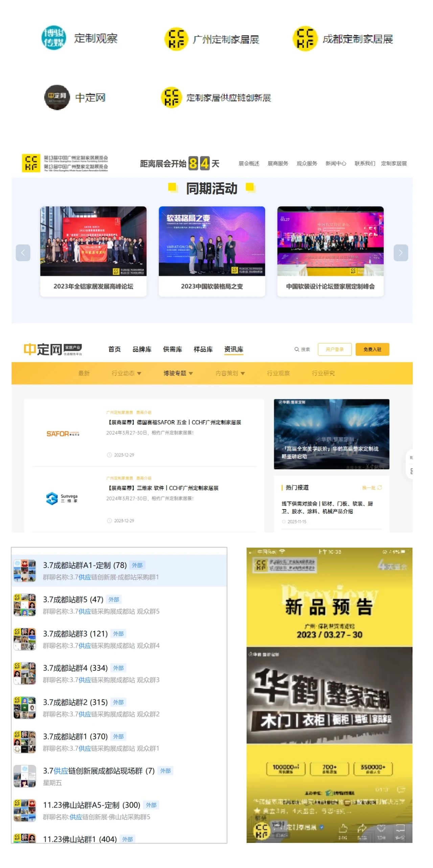Click the 博骏传媒 round teal logo
This screenshot has width=433, height=868.
click(x=53, y=38)
